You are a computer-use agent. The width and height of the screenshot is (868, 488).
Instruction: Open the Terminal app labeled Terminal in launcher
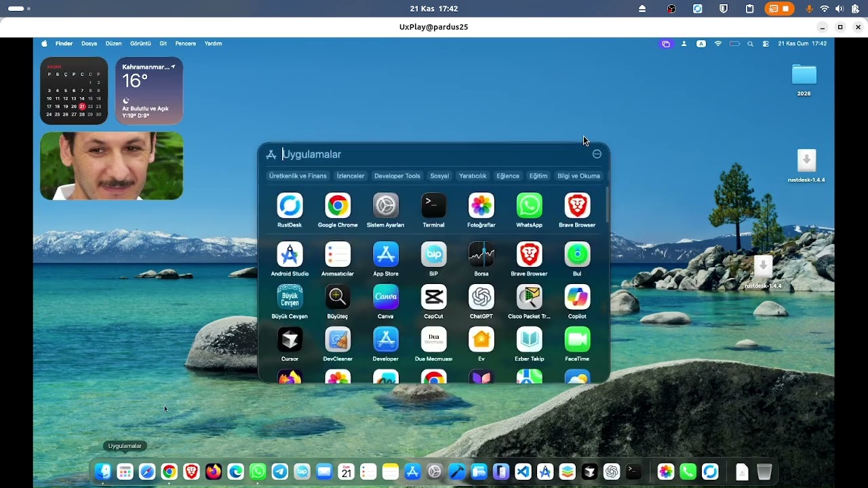click(x=433, y=205)
